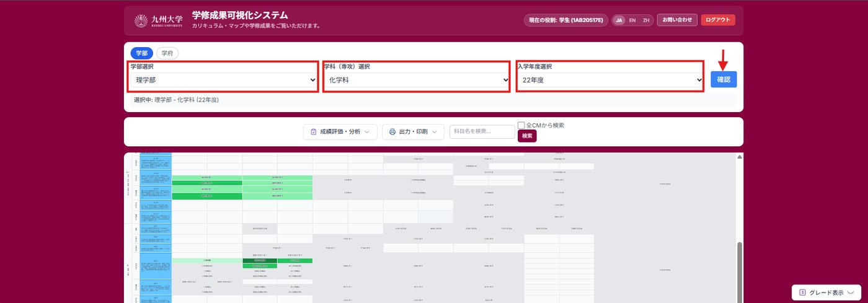The height and width of the screenshot is (303, 868).
Task: Switch language to ZH
Action: (646, 20)
